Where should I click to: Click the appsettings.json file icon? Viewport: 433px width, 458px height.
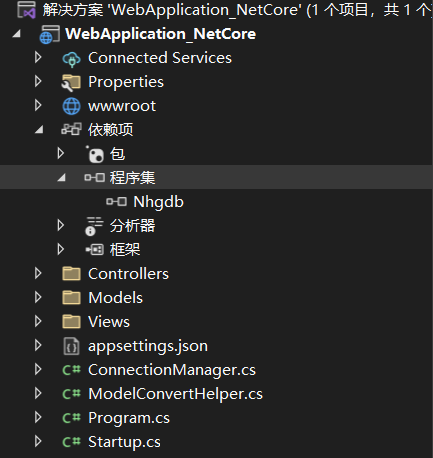71,346
